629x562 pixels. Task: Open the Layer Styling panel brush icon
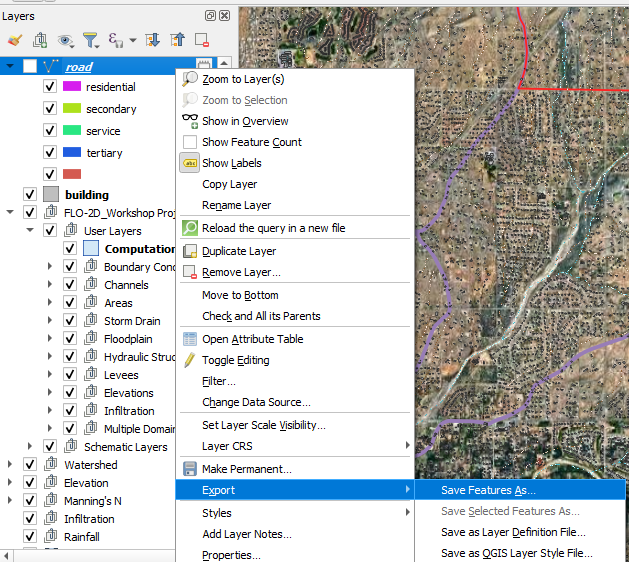14,41
